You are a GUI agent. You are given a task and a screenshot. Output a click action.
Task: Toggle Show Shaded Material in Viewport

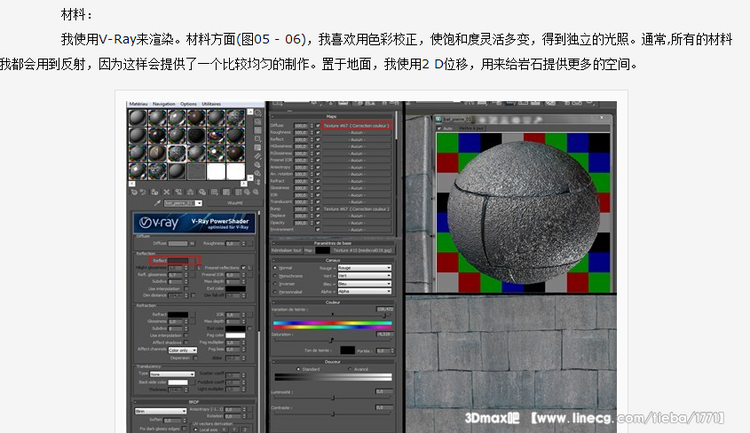coord(226,192)
